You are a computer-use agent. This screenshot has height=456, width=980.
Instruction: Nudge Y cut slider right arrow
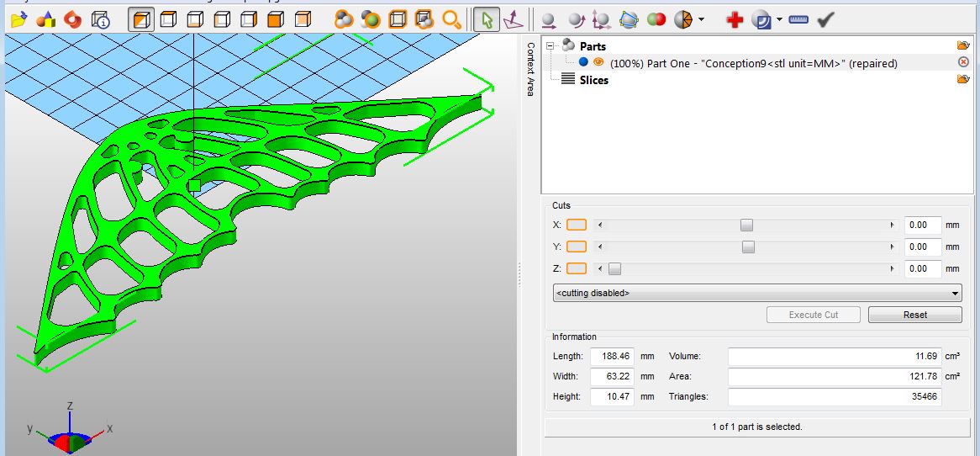[892, 247]
